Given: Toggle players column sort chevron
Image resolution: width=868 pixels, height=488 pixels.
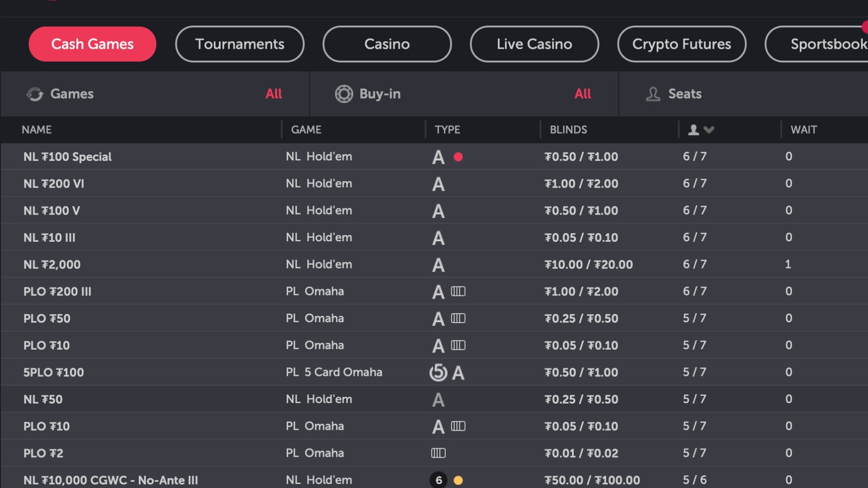Looking at the screenshot, I should (x=709, y=130).
